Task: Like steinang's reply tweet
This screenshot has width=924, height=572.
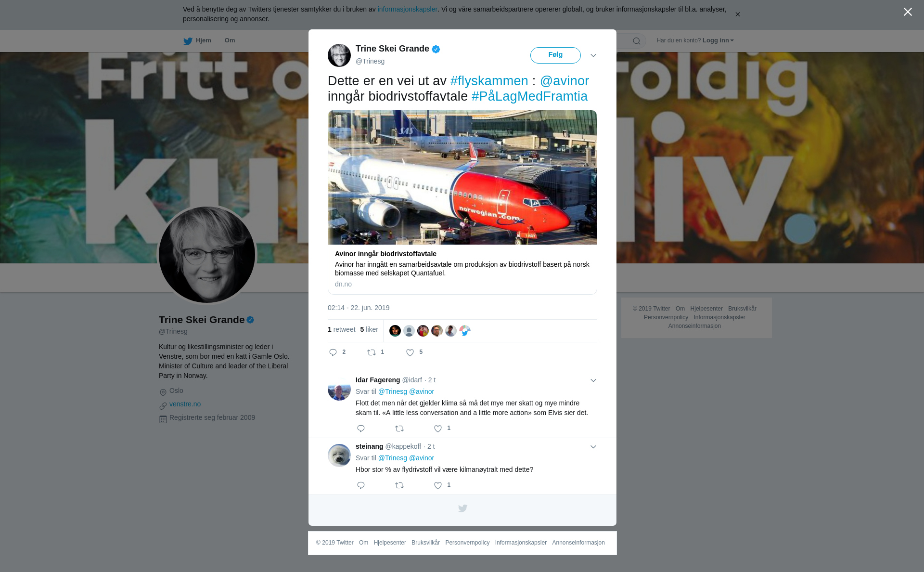Action: click(x=438, y=485)
